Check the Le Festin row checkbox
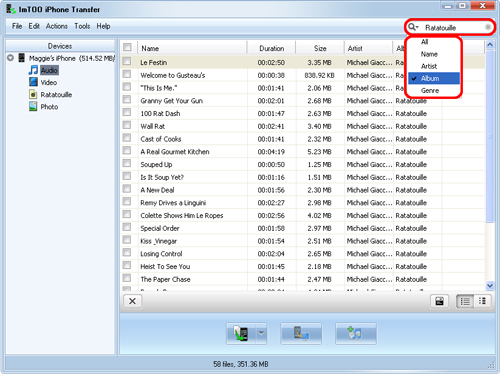The image size is (500, 374). [x=127, y=61]
